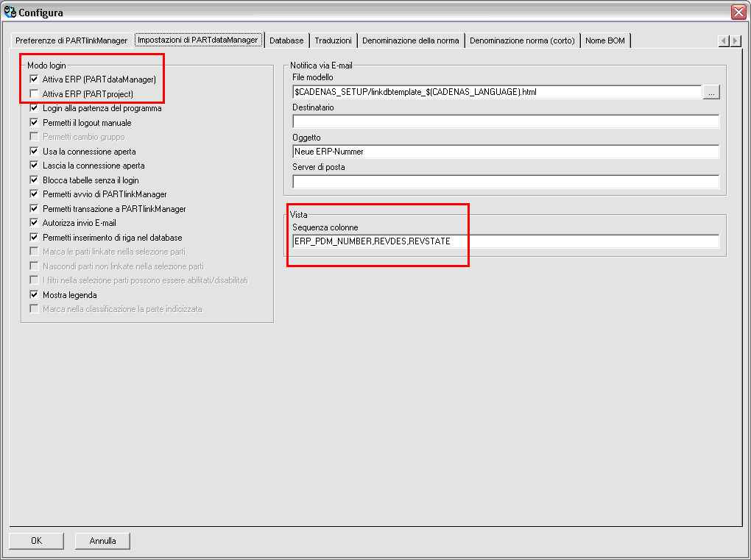Go to Denominazione della norma tab
Screen dimensions: 751x560
(x=410, y=40)
